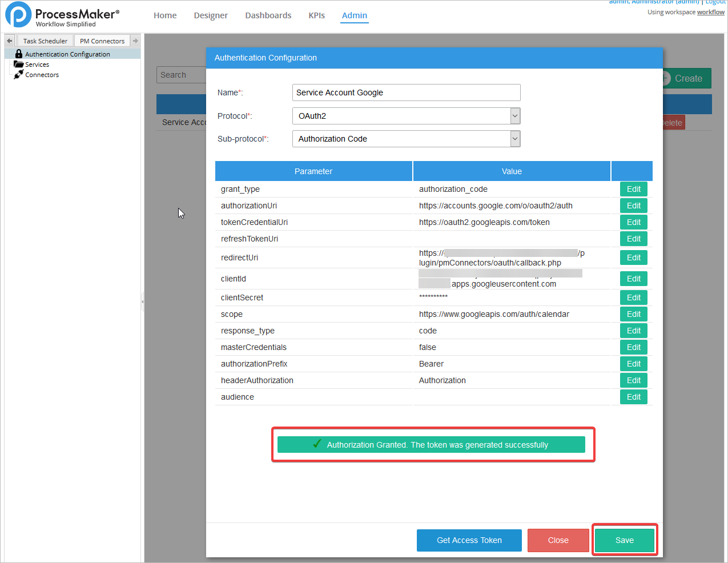
Task: Edit the clientSecret parameter
Action: 633,297
